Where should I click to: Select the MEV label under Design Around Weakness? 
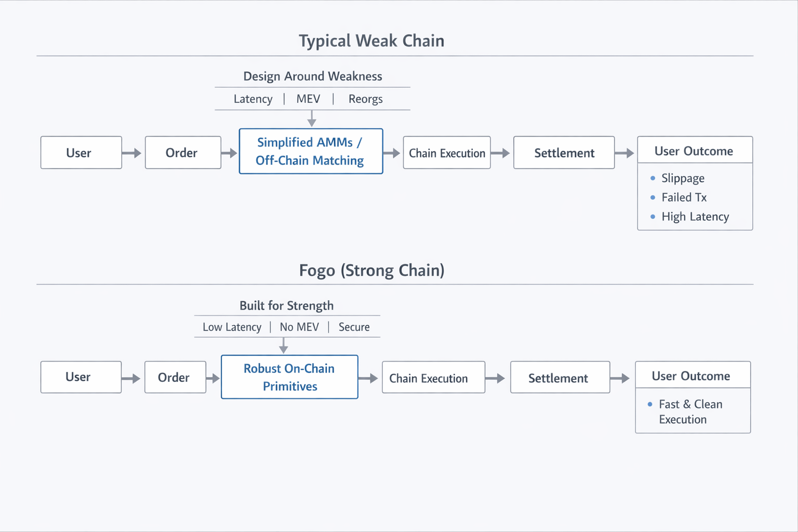coord(308,99)
